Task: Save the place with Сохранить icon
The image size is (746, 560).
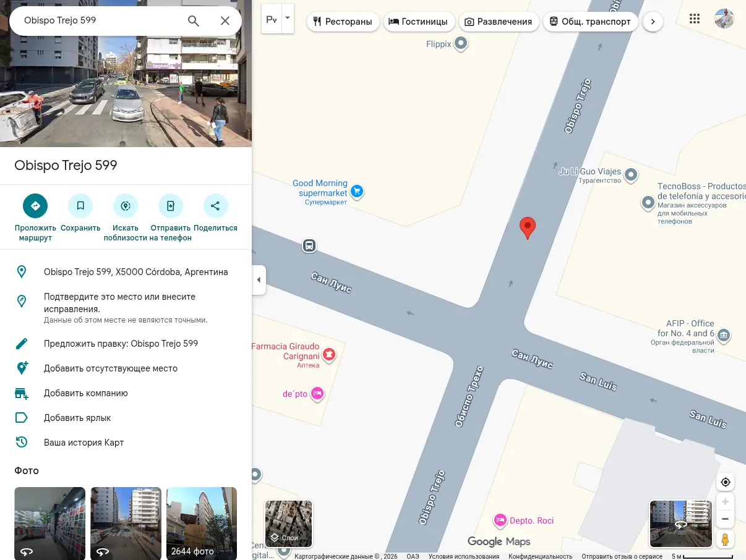Action: coord(80,206)
